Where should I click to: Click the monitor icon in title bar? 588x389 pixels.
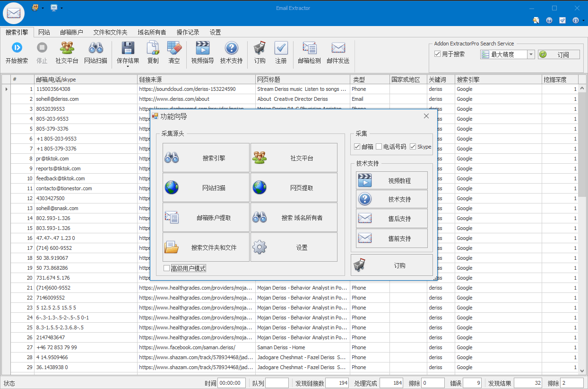point(54,8)
